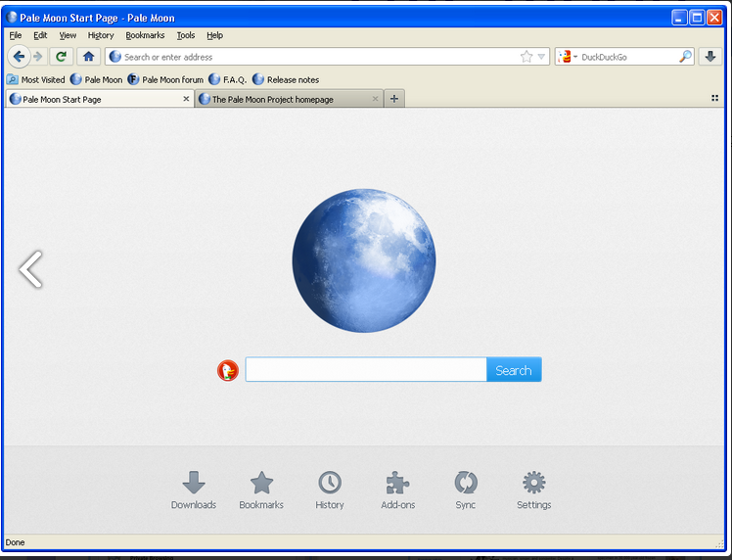Open the Tools menu

coord(186,35)
